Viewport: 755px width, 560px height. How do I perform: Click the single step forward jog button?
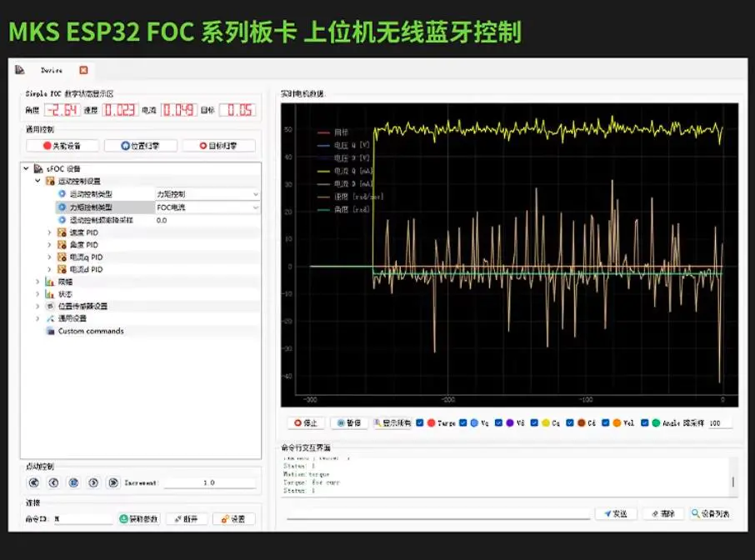[93, 482]
